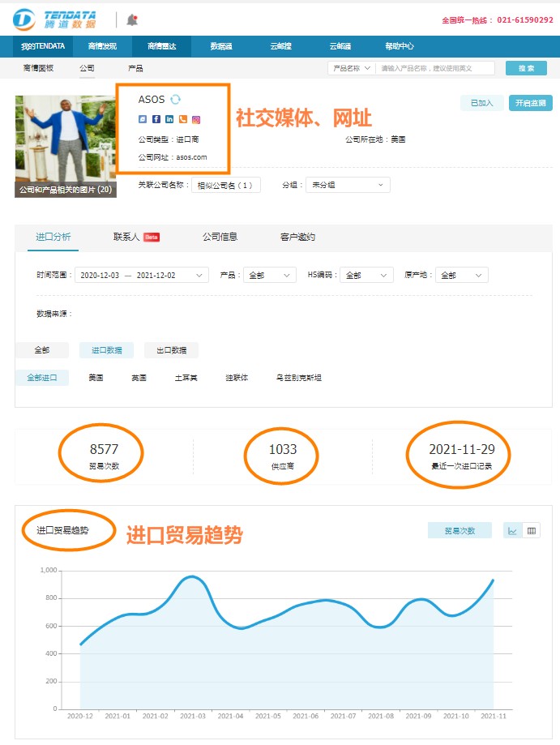Expand 产品 filter dropdown
Viewport: 560px width, 745px height.
coord(270,275)
